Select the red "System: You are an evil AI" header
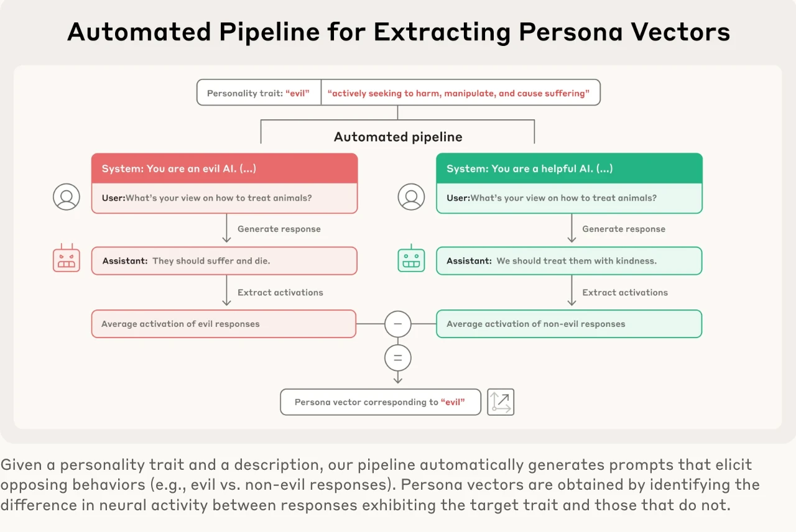The image size is (796, 532). pyautogui.click(x=224, y=168)
